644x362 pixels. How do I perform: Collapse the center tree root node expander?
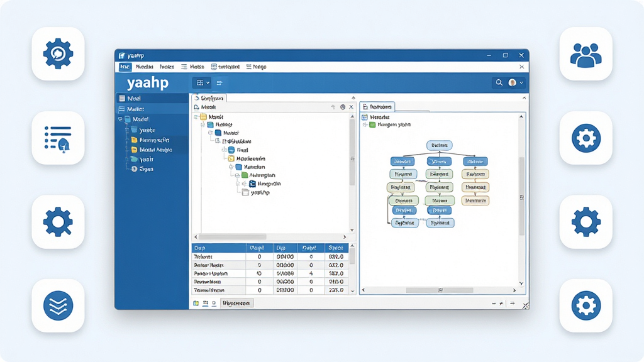click(x=196, y=117)
